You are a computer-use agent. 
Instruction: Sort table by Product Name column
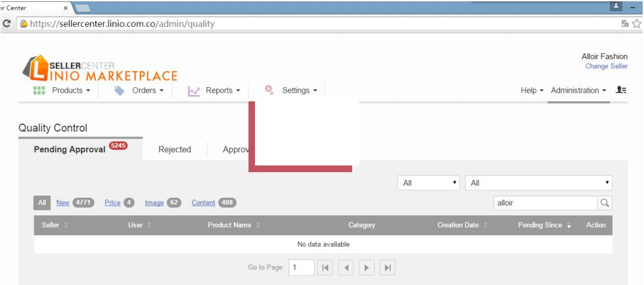point(234,225)
